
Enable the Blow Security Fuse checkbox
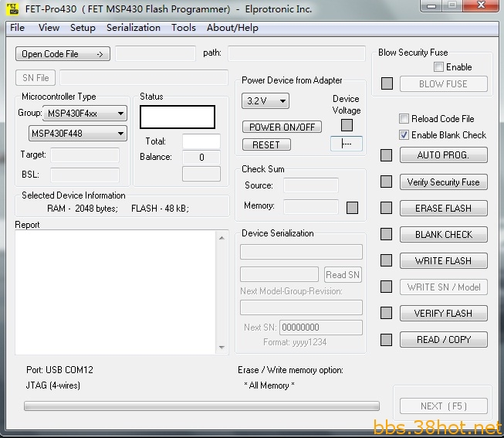pos(438,67)
